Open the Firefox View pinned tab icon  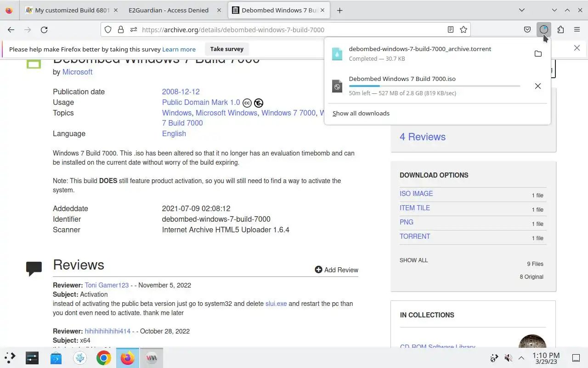tap(9, 10)
